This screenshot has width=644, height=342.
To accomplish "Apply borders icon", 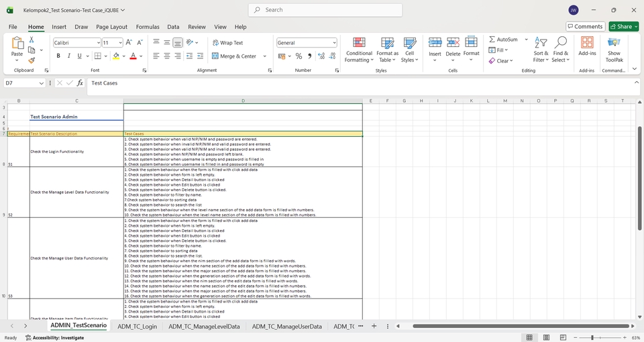I will (98, 56).
